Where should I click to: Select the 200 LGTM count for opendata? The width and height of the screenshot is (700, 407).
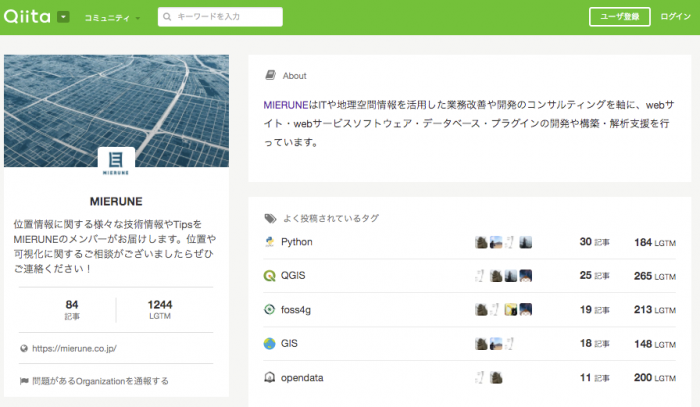pos(655,378)
